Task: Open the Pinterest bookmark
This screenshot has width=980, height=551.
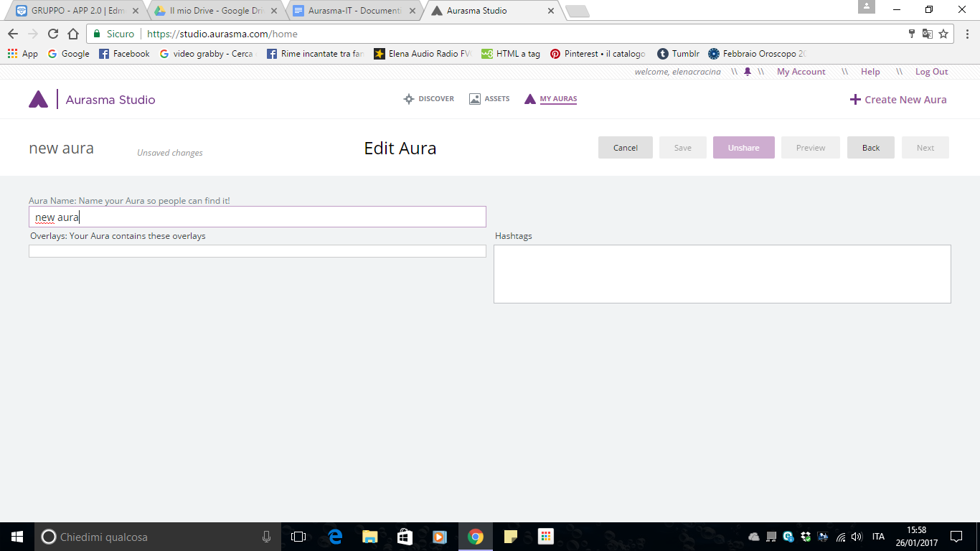Action: pos(598,54)
